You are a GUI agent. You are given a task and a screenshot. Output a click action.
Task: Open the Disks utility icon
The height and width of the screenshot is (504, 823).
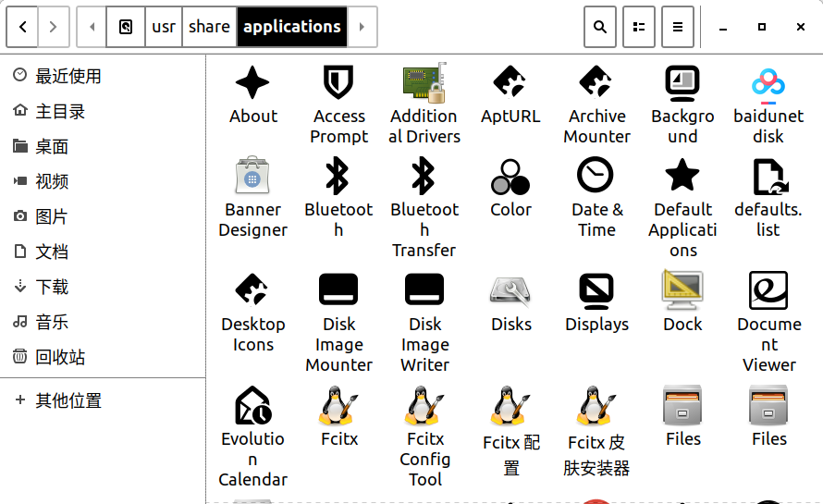(x=510, y=291)
